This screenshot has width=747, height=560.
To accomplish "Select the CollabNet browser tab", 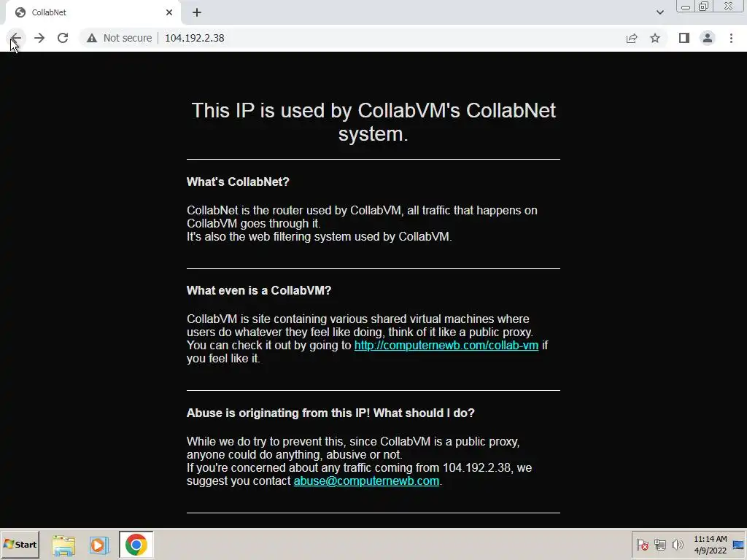I will click(x=93, y=13).
